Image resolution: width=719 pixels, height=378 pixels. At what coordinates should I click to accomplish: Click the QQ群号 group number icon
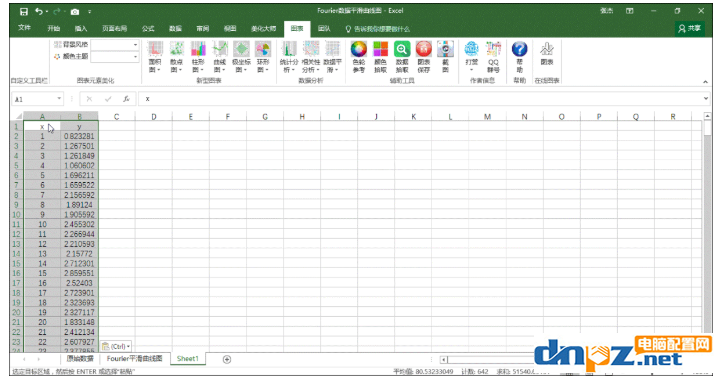coord(493,57)
